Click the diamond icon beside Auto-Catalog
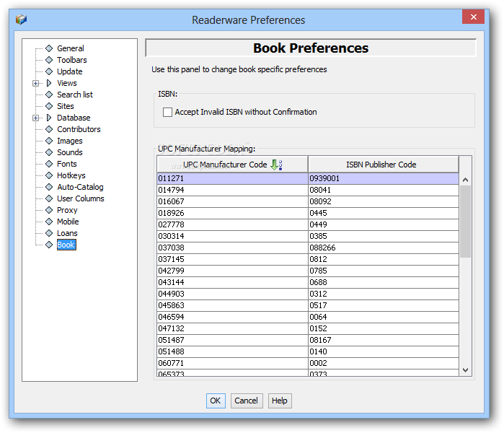504x433 pixels. (49, 187)
